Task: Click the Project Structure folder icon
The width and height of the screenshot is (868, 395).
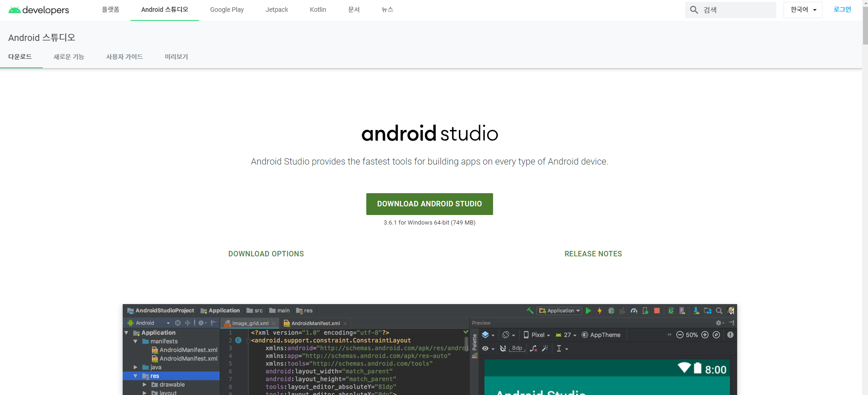Action: pyautogui.click(x=708, y=310)
